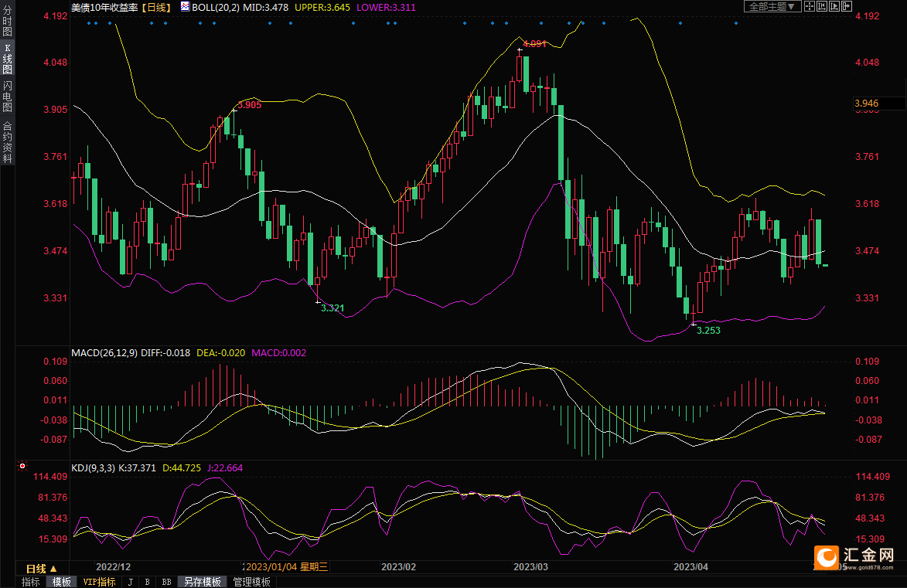Click the KDJ(9,3,3) indicator label
The width and height of the screenshot is (907, 588).
[x=93, y=467]
